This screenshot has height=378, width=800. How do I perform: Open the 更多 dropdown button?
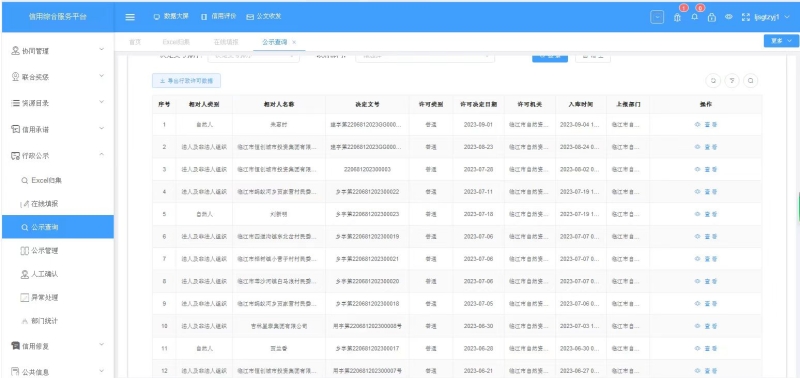click(x=781, y=41)
